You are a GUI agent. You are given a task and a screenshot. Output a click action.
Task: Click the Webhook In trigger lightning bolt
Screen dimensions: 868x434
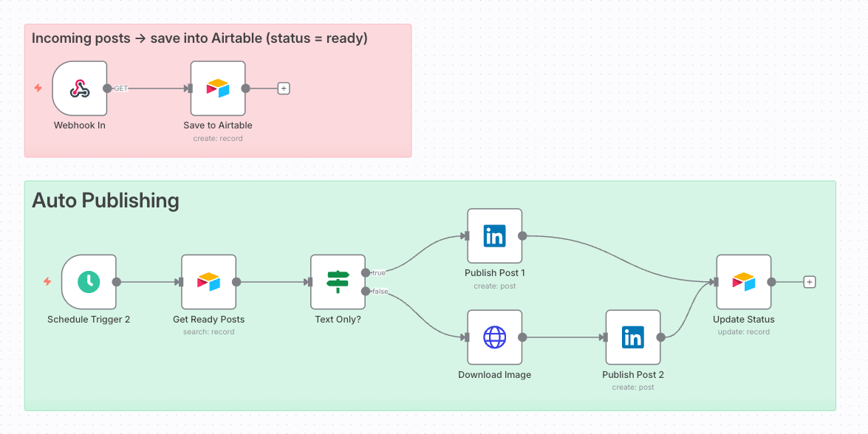38,89
